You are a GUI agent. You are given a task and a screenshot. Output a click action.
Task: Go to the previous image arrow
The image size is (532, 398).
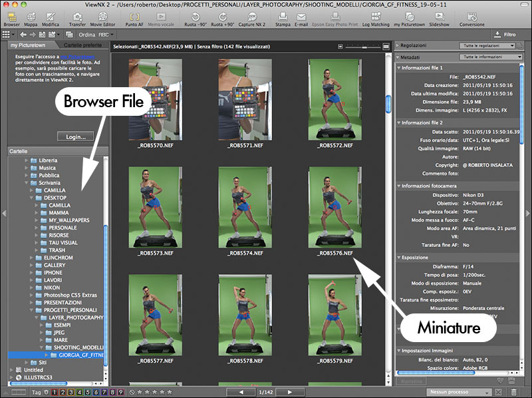(241, 392)
